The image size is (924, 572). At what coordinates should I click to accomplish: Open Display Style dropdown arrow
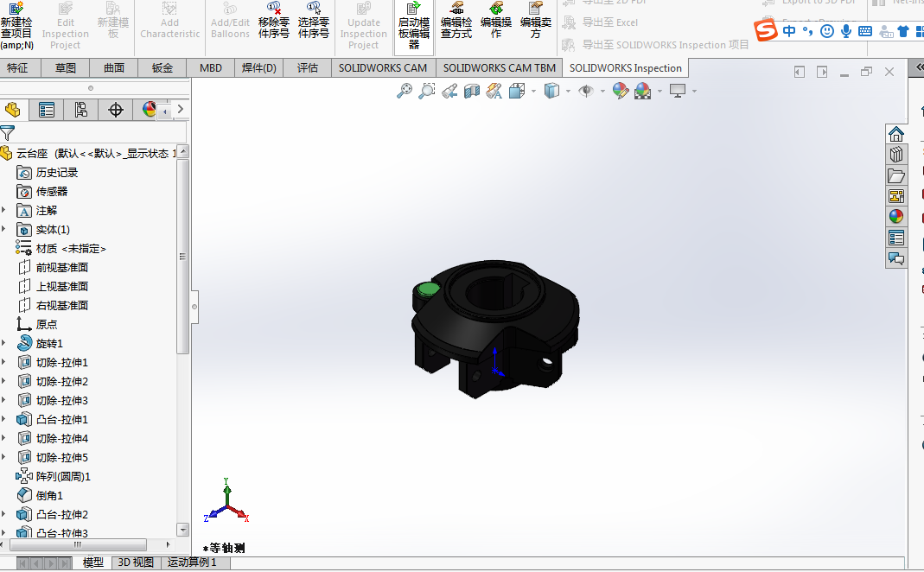point(568,92)
